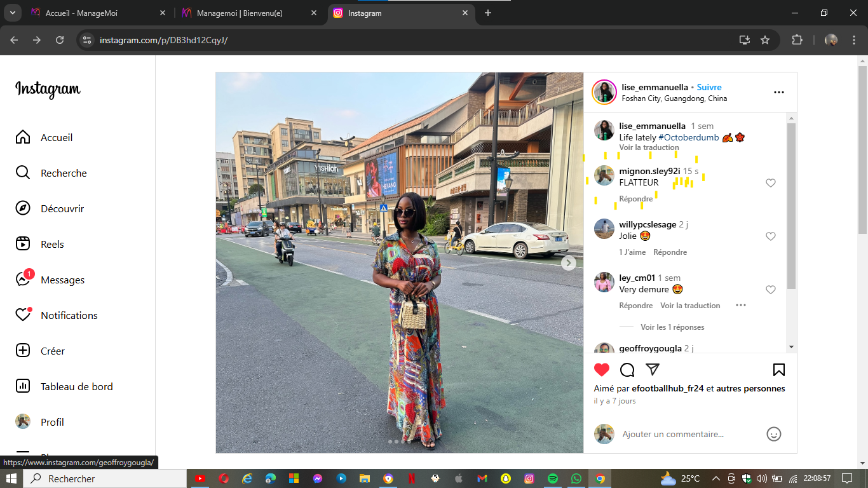Viewport: 868px width, 488px height.
Task: Open the emoji picker in comment box
Action: click(x=773, y=434)
